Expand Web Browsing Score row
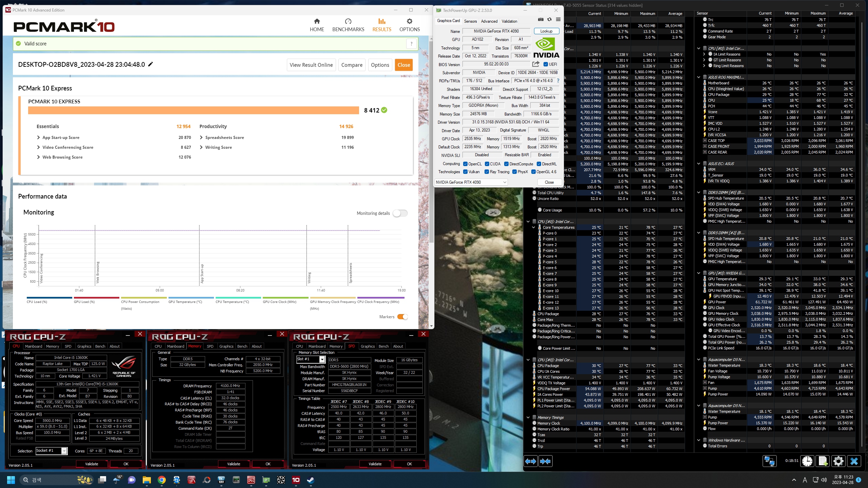The width and height of the screenshot is (868, 488). click(x=38, y=157)
